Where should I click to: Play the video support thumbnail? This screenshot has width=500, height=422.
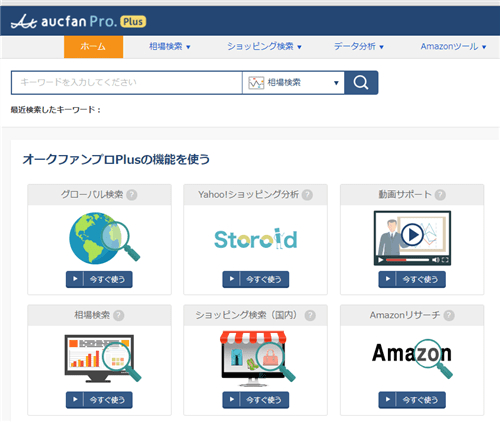tap(412, 238)
